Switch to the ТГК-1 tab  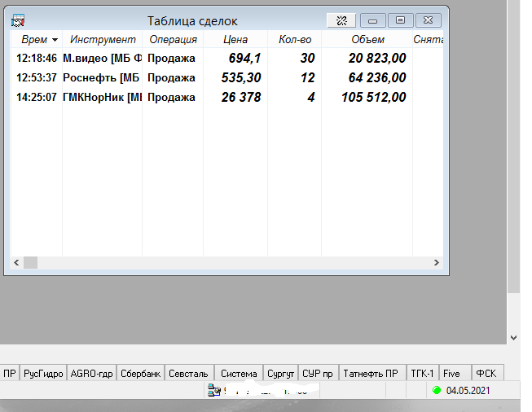coord(422,374)
